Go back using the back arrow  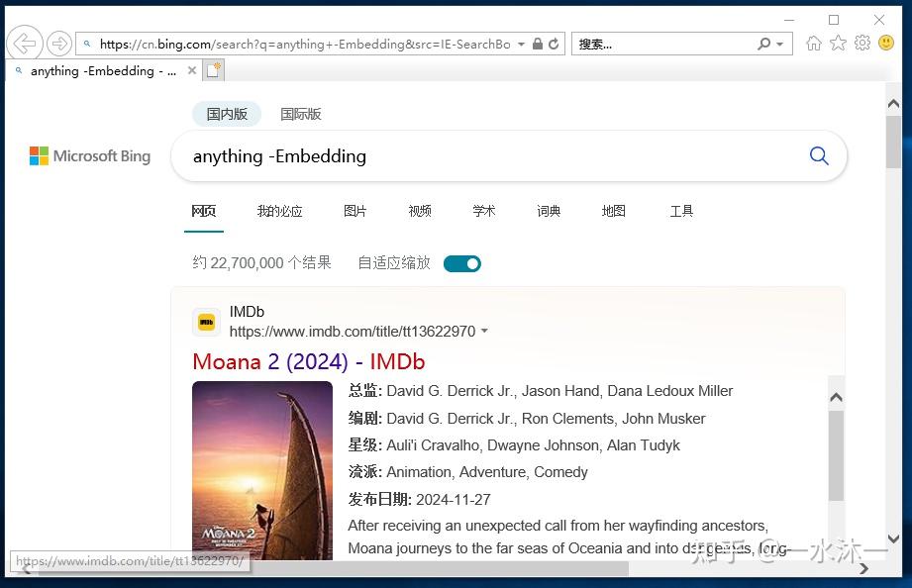(x=24, y=43)
